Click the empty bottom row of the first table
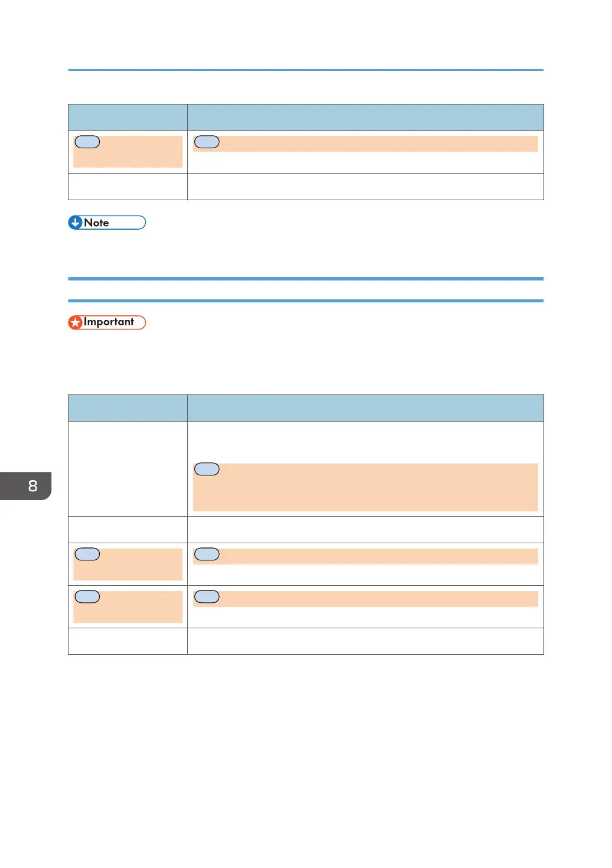This screenshot has width=612, height=868. pyautogui.click(x=306, y=187)
